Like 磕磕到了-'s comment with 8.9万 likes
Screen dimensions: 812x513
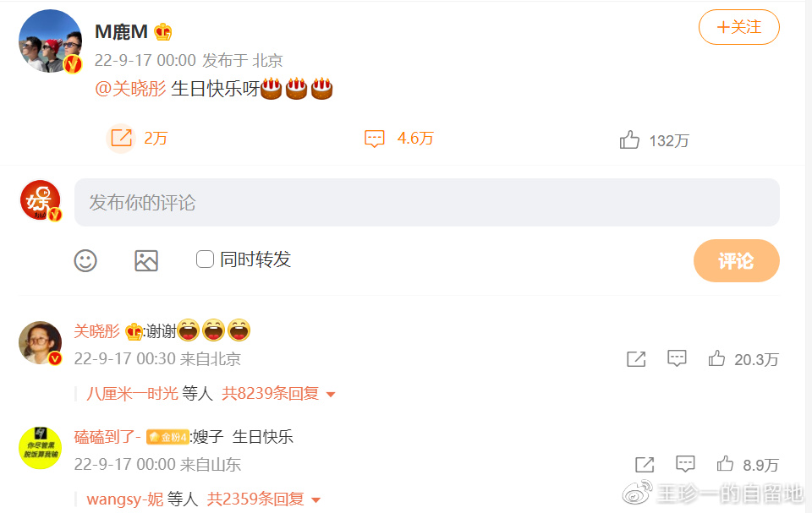pyautogui.click(x=725, y=464)
